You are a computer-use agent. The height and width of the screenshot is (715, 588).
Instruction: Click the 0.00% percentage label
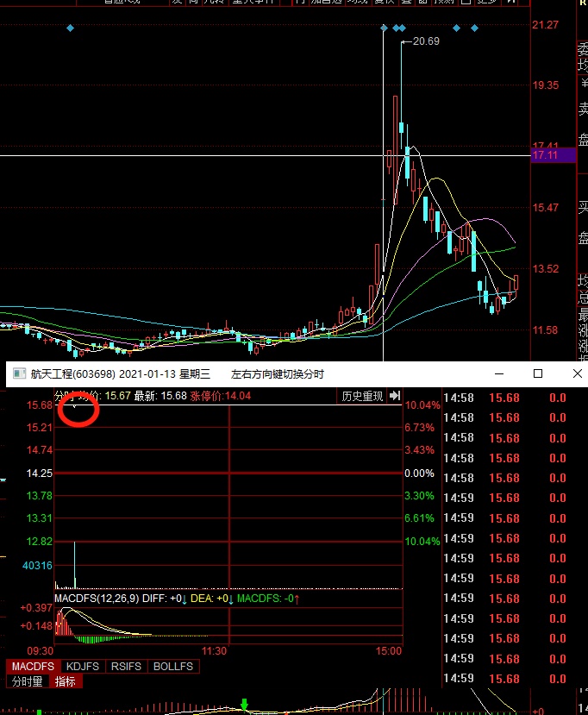(x=420, y=474)
